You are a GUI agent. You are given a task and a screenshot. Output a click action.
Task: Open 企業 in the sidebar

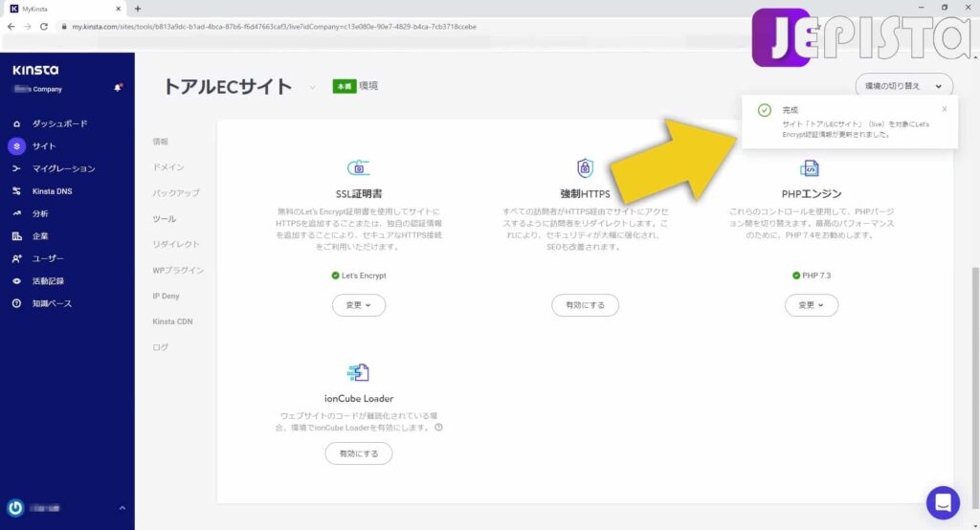point(40,236)
